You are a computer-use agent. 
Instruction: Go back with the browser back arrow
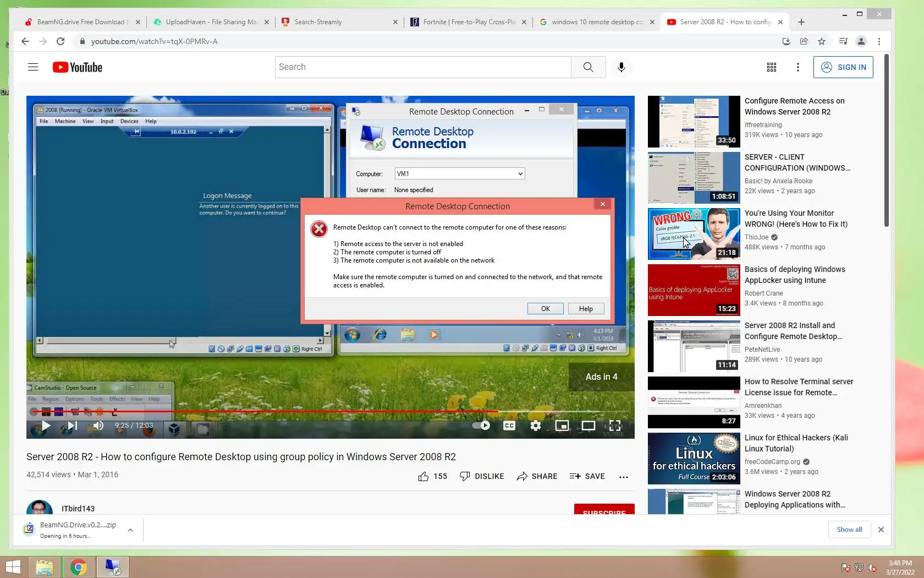pos(25,41)
